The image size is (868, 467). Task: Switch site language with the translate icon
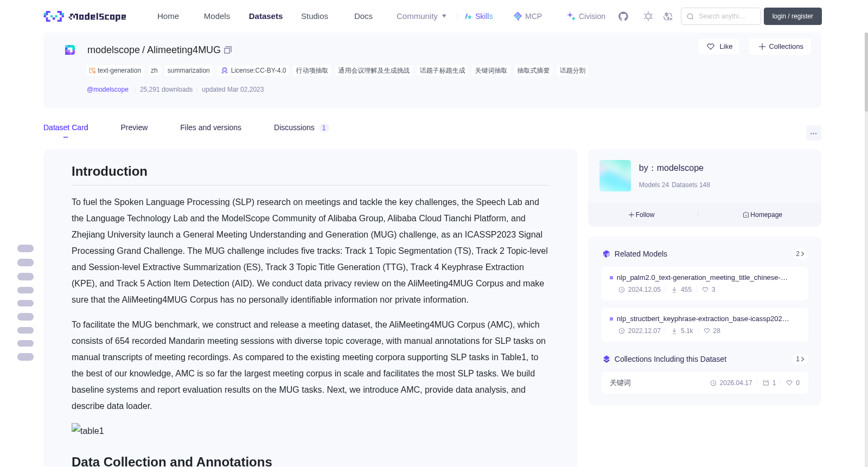[668, 16]
